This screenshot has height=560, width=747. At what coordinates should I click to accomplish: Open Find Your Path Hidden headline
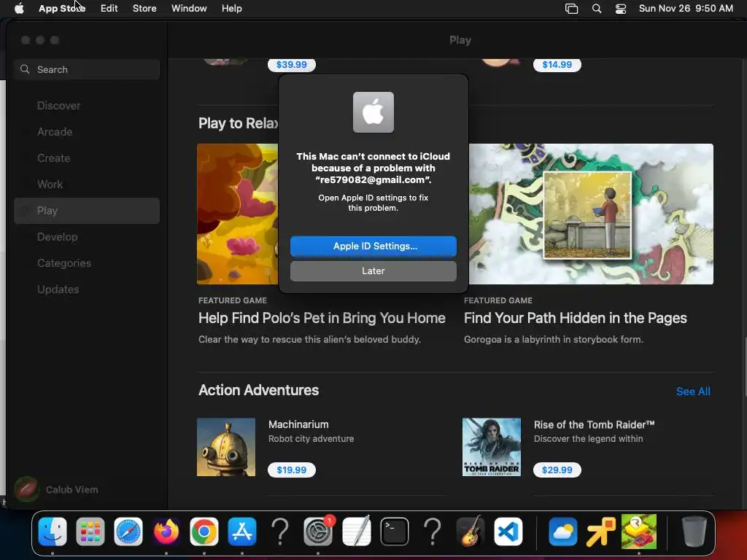576,318
